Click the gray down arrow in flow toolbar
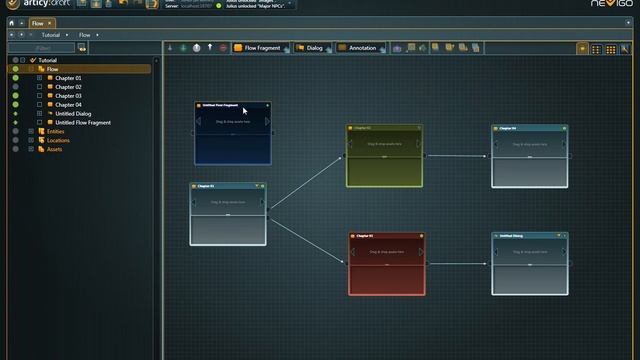The image size is (640, 360). pyautogui.click(x=170, y=48)
